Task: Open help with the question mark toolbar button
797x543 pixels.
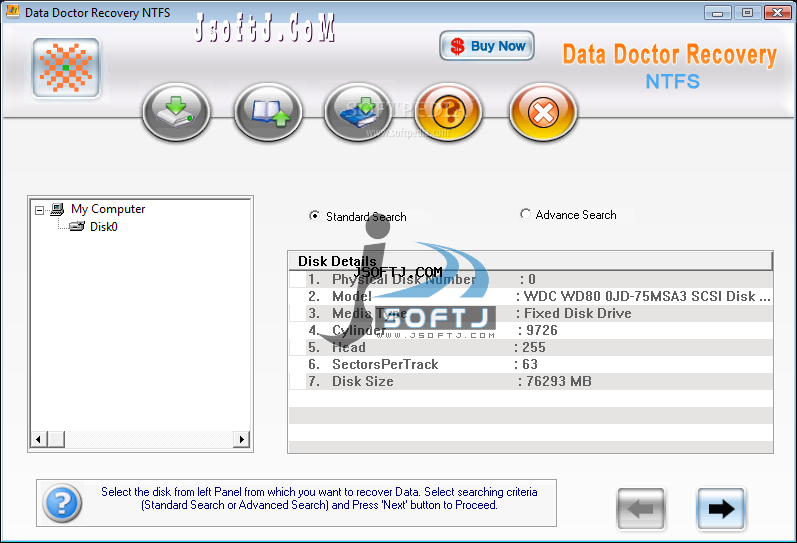Action: (448, 112)
